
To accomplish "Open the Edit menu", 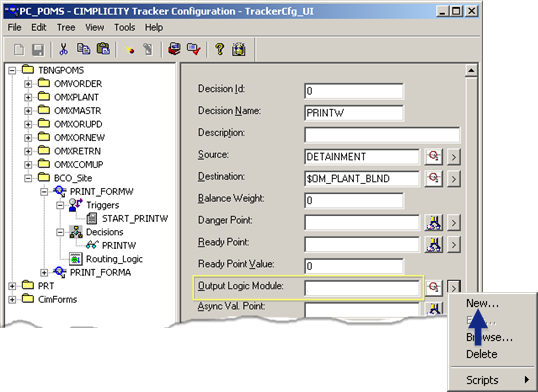I will (x=39, y=27).
